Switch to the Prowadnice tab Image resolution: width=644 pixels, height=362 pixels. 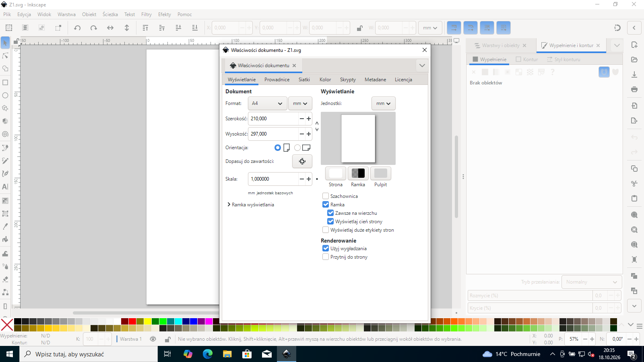277,80
